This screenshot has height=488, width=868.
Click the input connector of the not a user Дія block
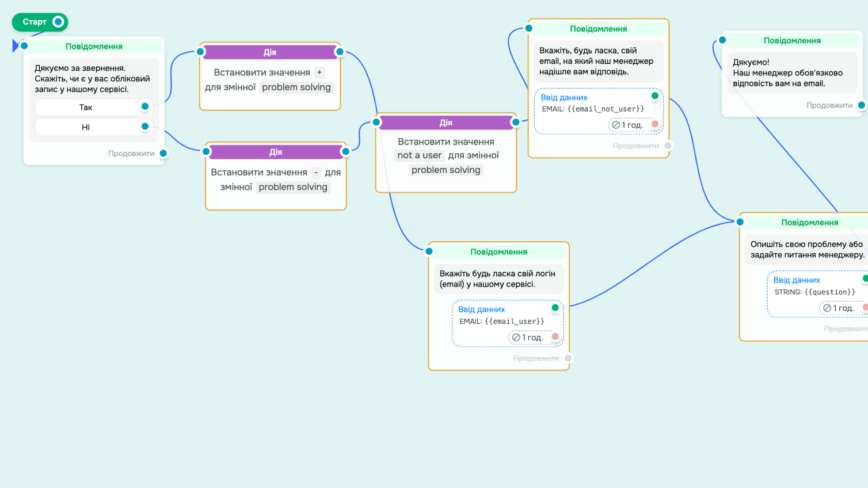point(376,122)
